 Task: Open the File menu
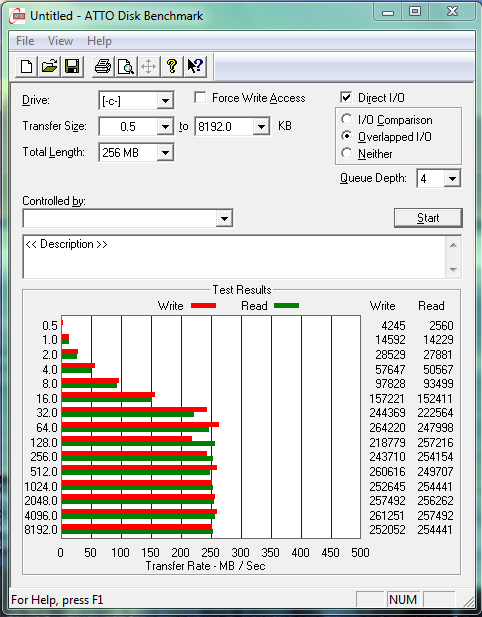(x=25, y=41)
